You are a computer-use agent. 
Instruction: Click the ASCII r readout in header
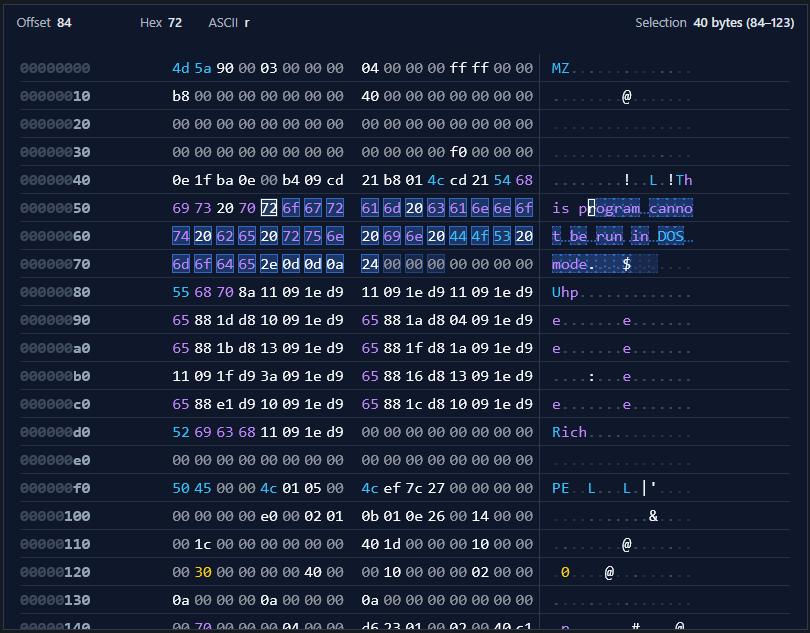click(x=229, y=23)
